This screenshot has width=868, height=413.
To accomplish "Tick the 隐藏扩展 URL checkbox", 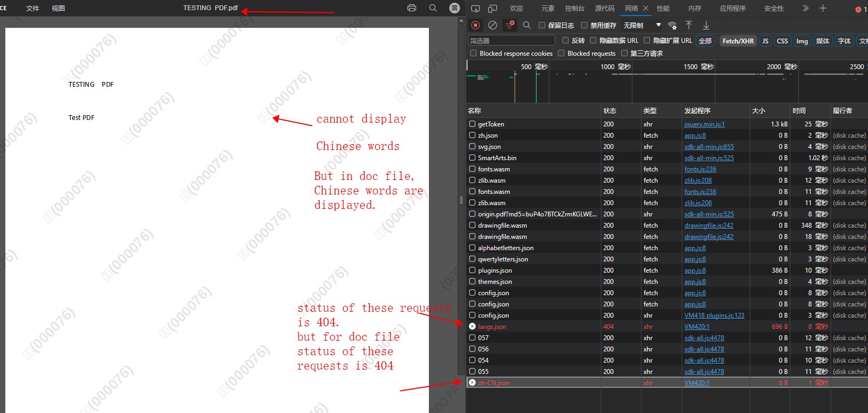I will [647, 40].
